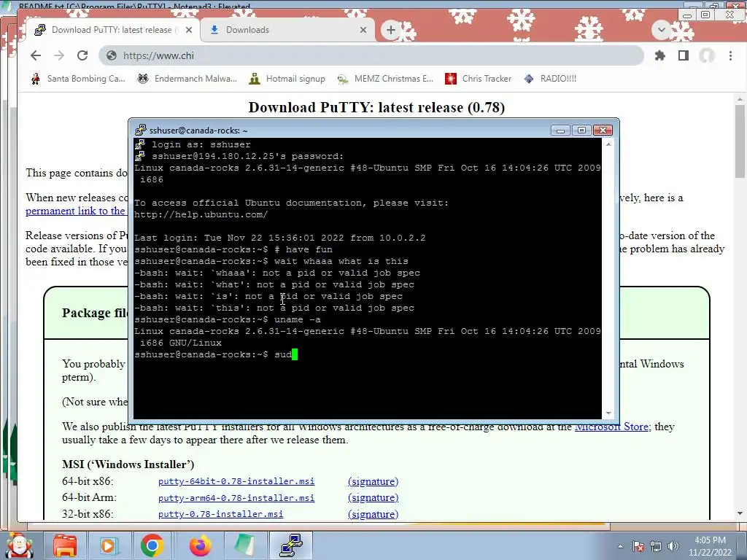The image size is (747, 560).
Task: Minimize the PuTTY terminal window
Action: coord(560,130)
